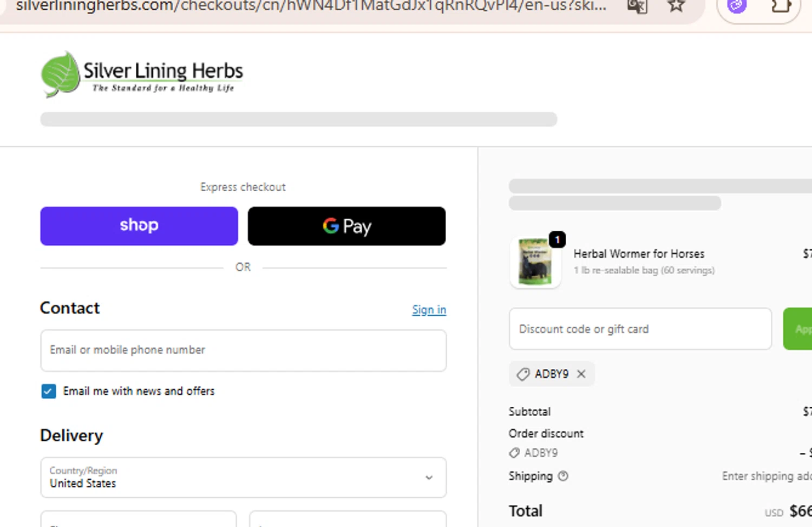This screenshot has width=812, height=527.
Task: Click the Express checkout label
Action: click(x=243, y=187)
